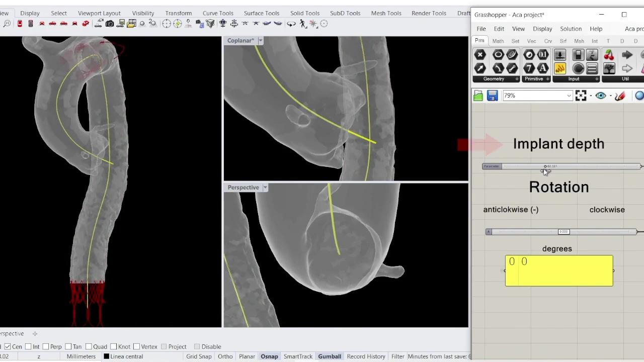Enable the Perp osnap checkbox
The width and height of the screenshot is (644, 362).
click(x=46, y=346)
